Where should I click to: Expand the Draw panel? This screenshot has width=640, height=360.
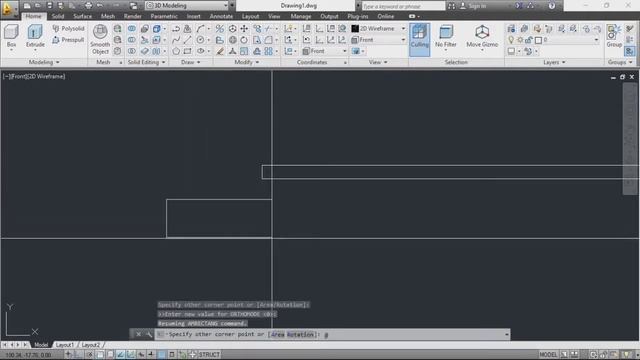[191, 62]
